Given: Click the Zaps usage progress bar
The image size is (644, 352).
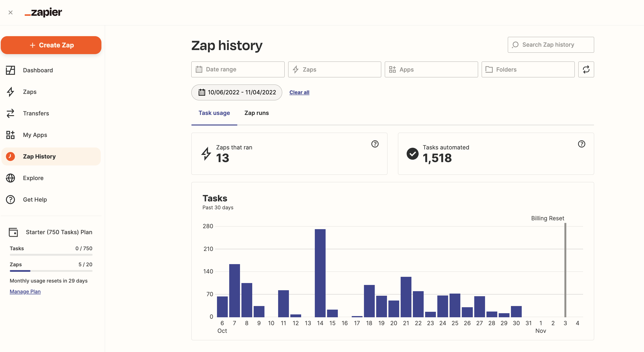Looking at the screenshot, I should pyautogui.click(x=51, y=271).
